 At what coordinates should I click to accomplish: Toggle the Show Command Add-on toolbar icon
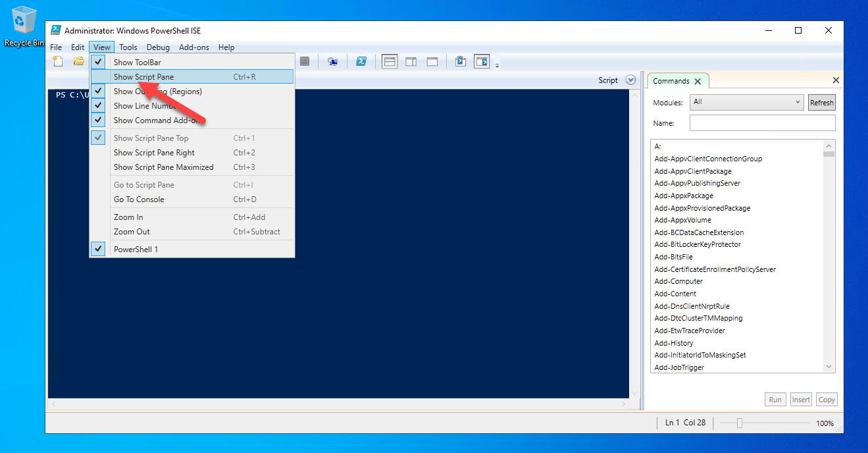coord(482,61)
